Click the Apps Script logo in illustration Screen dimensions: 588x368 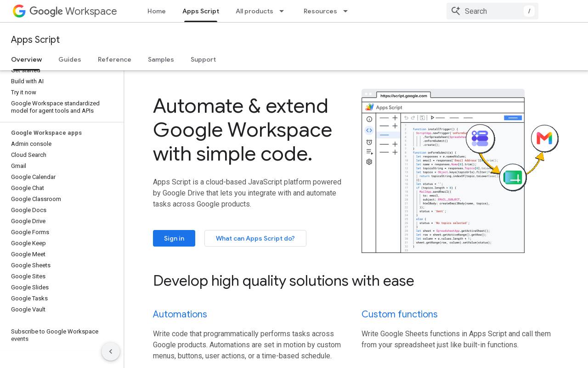369,107
